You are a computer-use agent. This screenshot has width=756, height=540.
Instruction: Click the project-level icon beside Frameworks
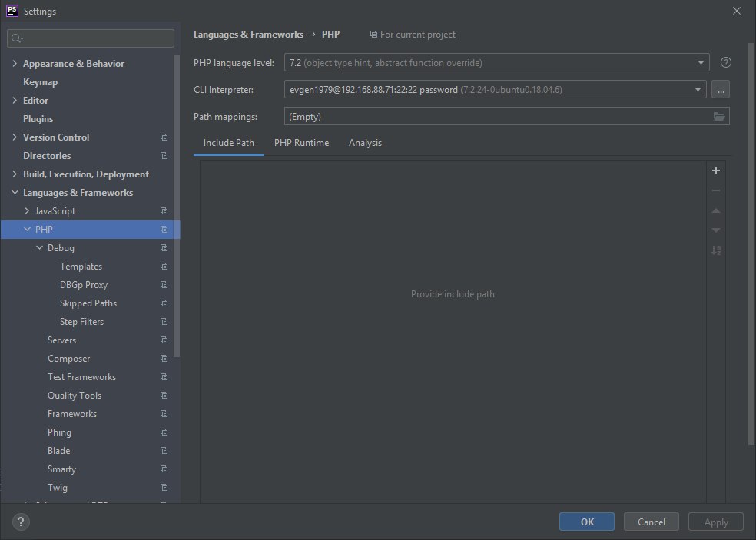click(164, 414)
